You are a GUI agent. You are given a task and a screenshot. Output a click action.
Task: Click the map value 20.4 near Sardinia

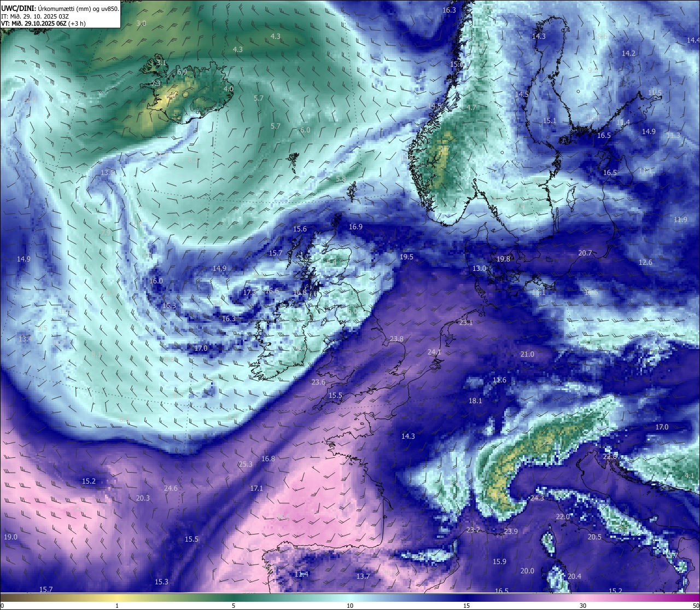click(574, 576)
